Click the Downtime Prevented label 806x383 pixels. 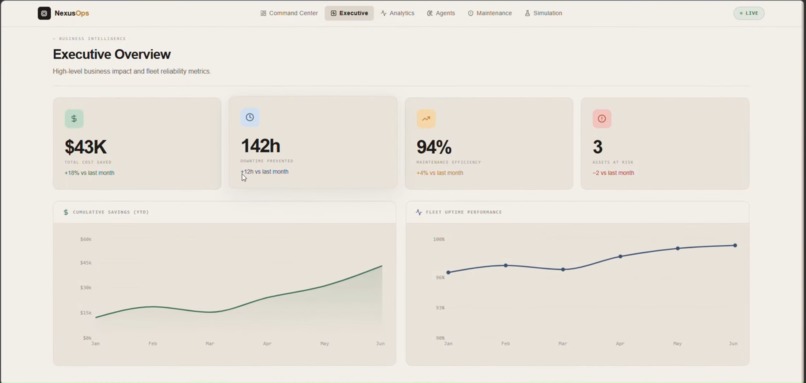(267, 161)
